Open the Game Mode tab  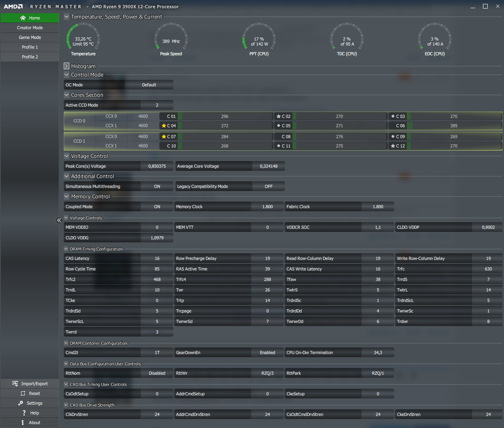(30, 37)
